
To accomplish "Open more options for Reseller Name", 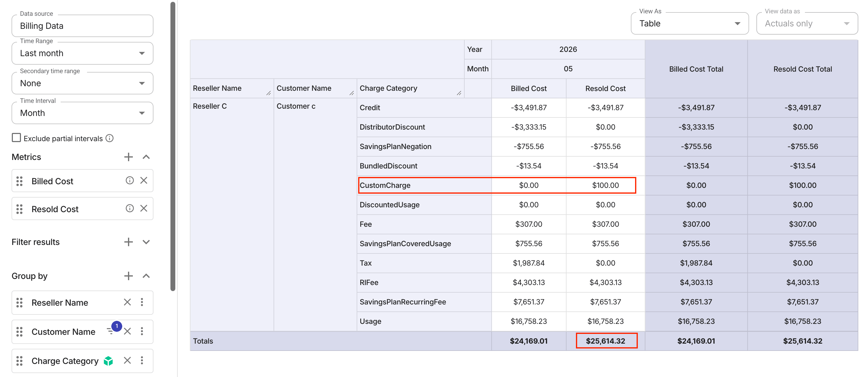I will [142, 302].
